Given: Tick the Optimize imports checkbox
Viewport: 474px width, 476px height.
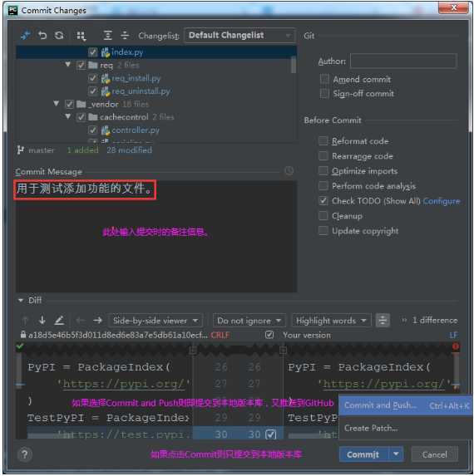Looking at the screenshot, I should [323, 171].
